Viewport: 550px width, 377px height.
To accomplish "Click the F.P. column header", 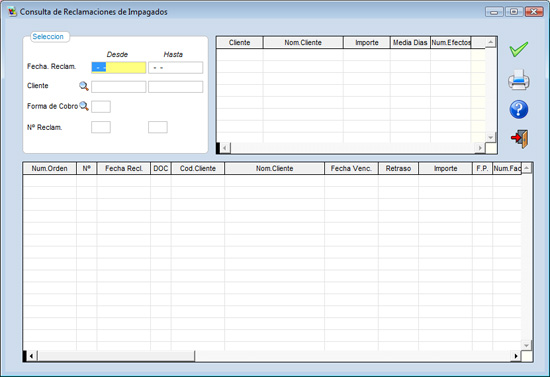I will (482, 168).
